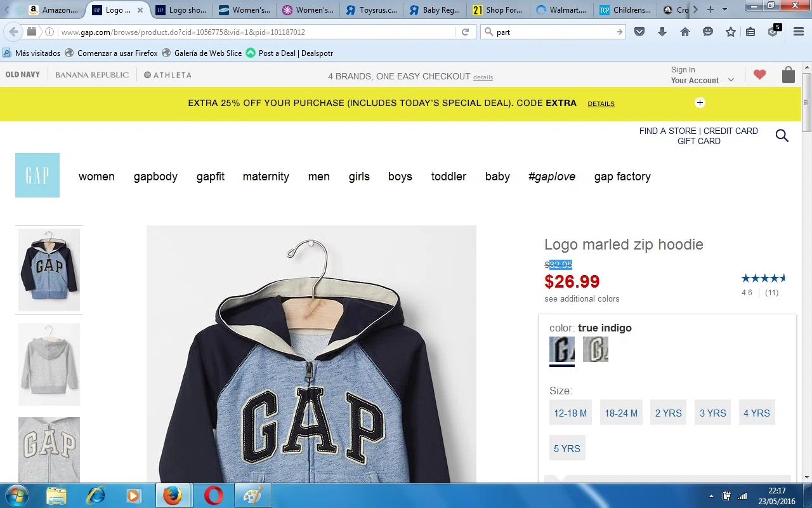
Task: Open the GIFT CARD link
Action: click(x=699, y=141)
